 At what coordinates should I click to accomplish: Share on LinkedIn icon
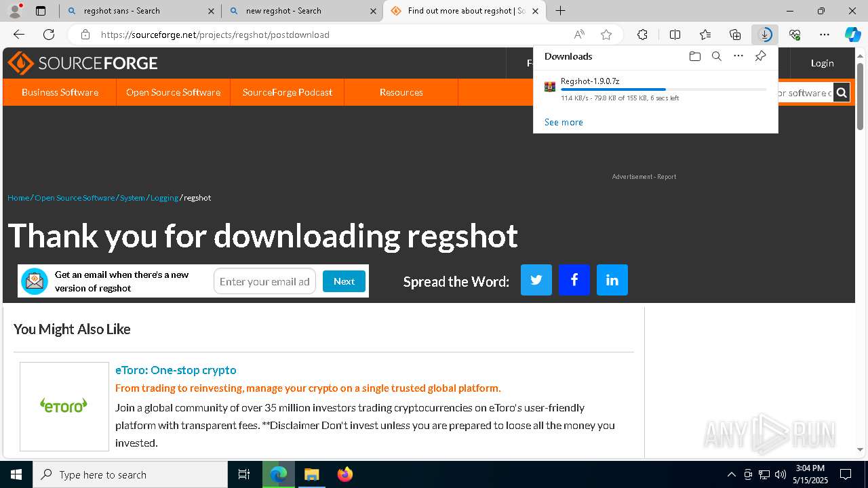pos(612,280)
